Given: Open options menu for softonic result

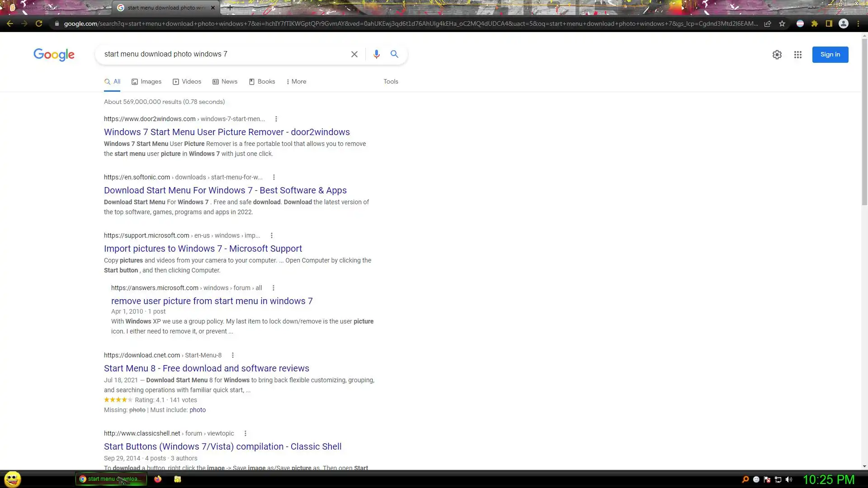Looking at the screenshot, I should tap(274, 177).
